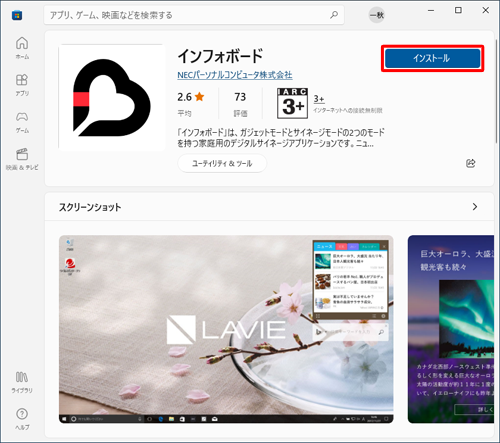Click the orange rating star
The image size is (500, 443).
199,97
